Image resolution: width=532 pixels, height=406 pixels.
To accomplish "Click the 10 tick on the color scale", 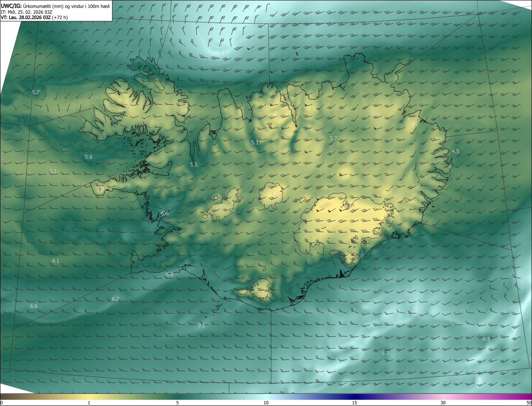I will pyautogui.click(x=266, y=403).
